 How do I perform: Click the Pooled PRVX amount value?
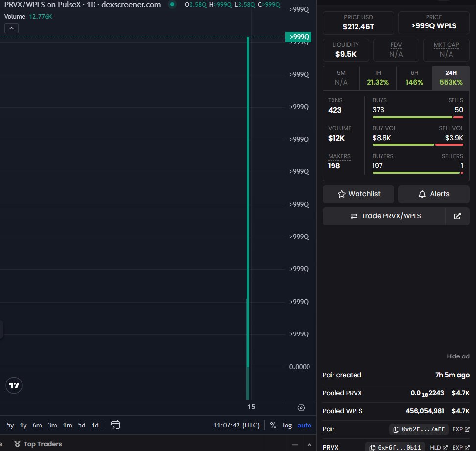pyautogui.click(x=427, y=393)
